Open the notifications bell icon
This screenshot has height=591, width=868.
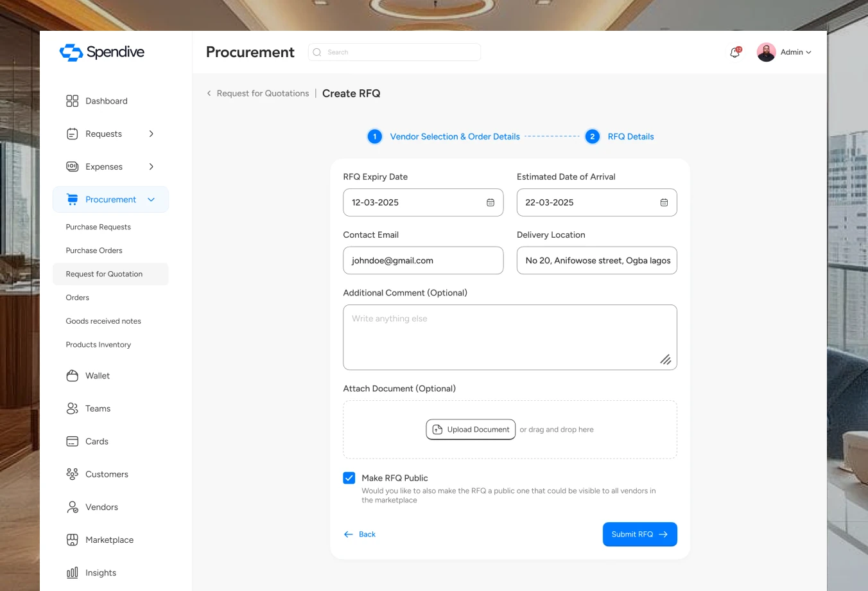pos(735,53)
